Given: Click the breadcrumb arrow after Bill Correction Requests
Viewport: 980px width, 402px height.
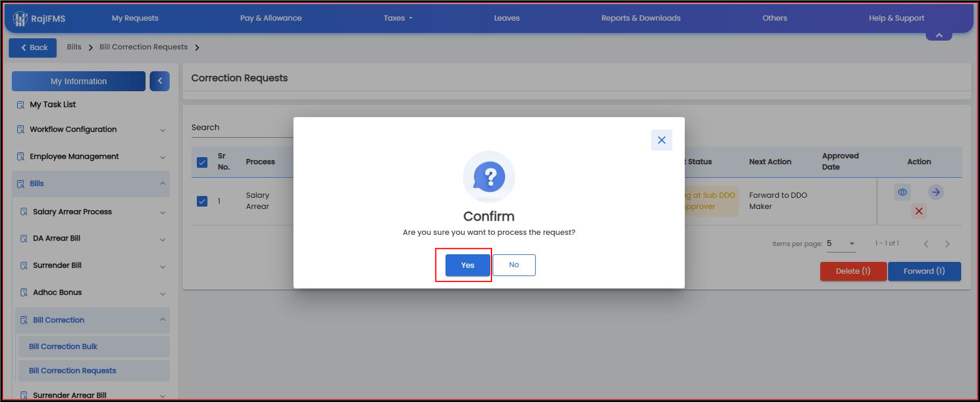Looking at the screenshot, I should (x=197, y=48).
